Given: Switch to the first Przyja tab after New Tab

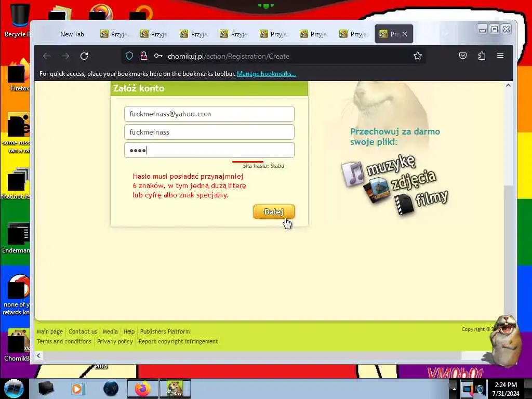Looking at the screenshot, I should (x=113, y=34).
